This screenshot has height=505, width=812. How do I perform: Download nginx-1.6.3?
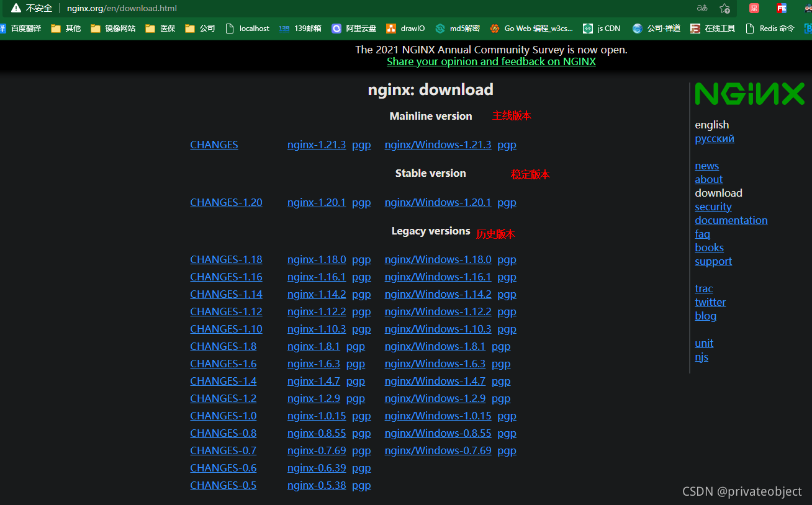[x=314, y=364]
